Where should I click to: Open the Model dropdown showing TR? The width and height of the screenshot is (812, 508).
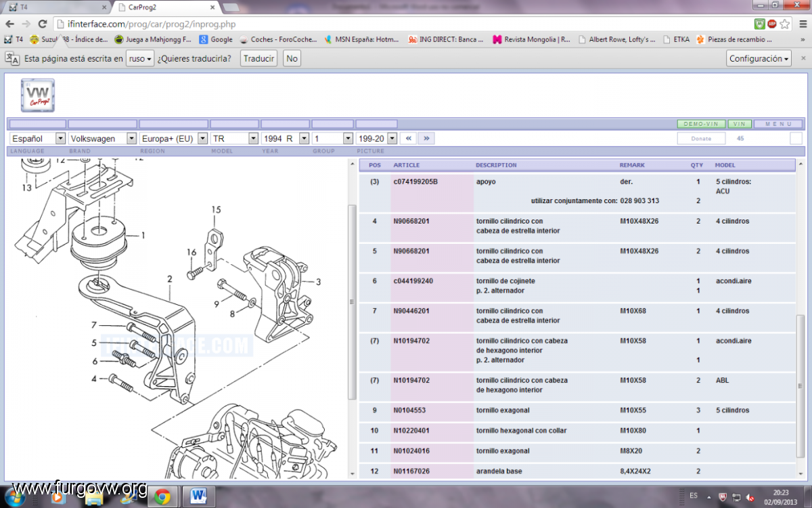coord(234,138)
